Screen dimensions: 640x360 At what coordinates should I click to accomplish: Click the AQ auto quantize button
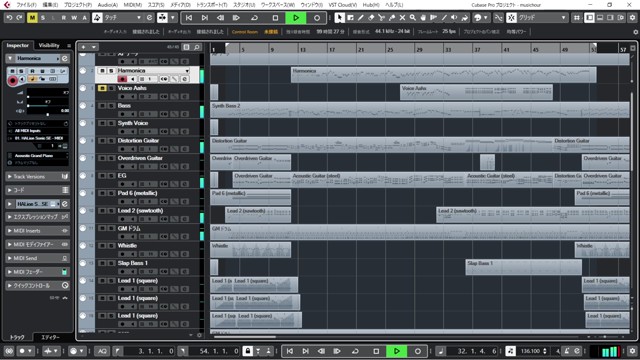102,351
